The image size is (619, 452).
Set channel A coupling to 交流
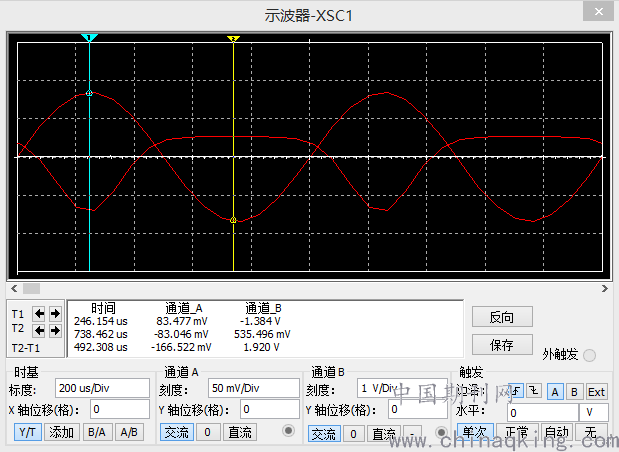[x=176, y=432]
